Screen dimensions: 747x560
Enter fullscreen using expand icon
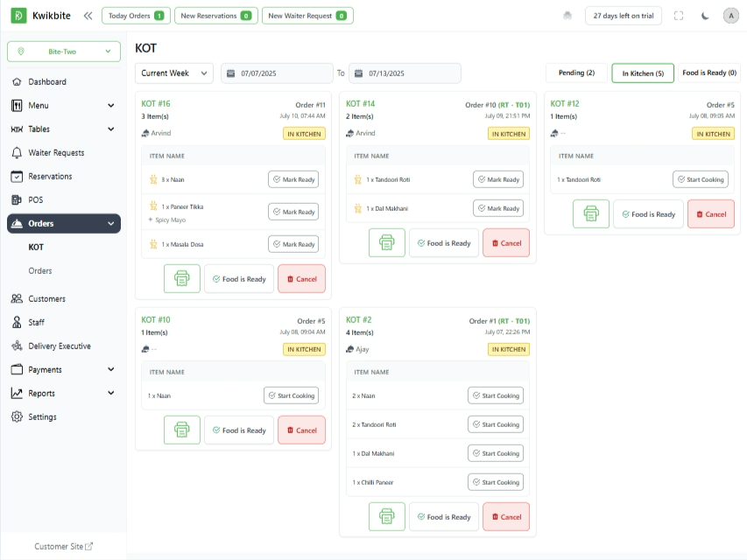tap(679, 16)
